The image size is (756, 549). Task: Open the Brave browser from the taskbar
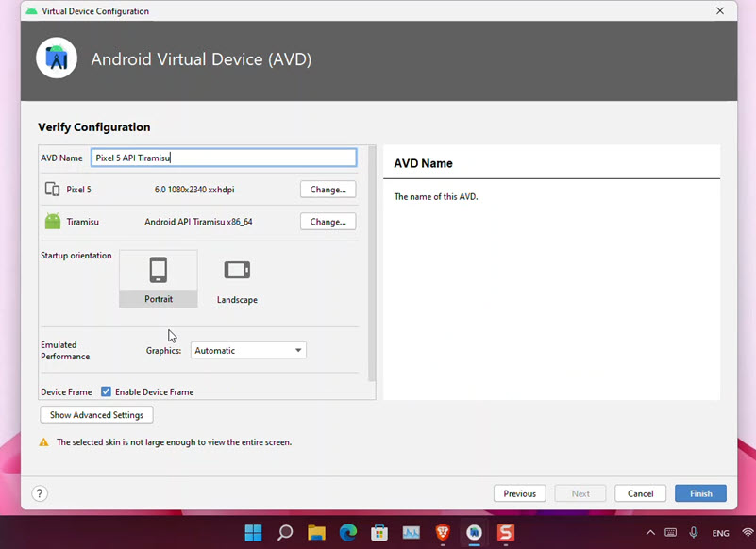[443, 533]
